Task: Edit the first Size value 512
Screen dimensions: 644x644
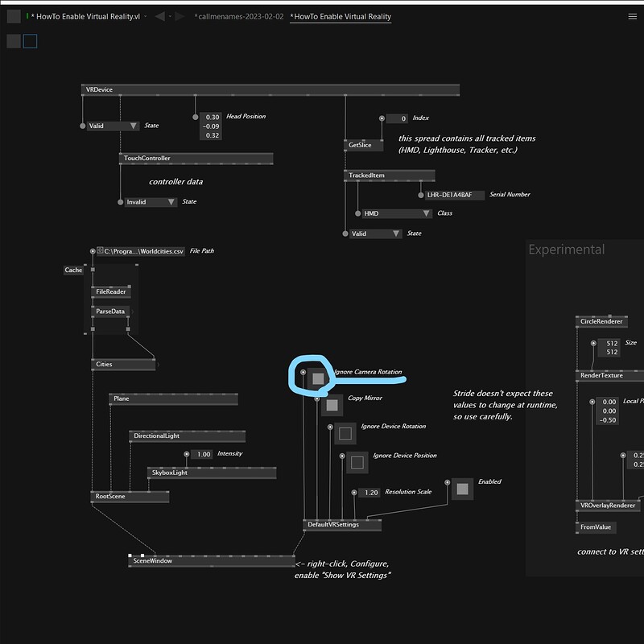Action: pos(609,344)
